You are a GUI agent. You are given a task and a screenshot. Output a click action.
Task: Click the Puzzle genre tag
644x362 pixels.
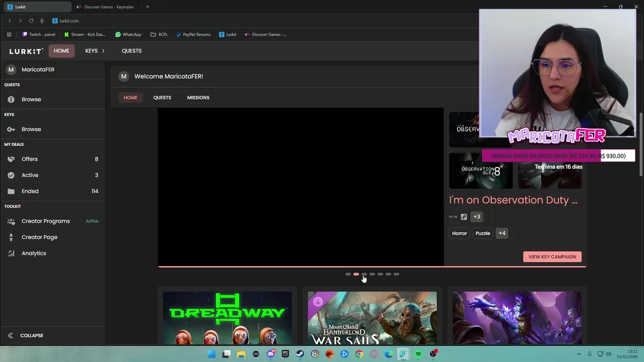click(x=482, y=233)
